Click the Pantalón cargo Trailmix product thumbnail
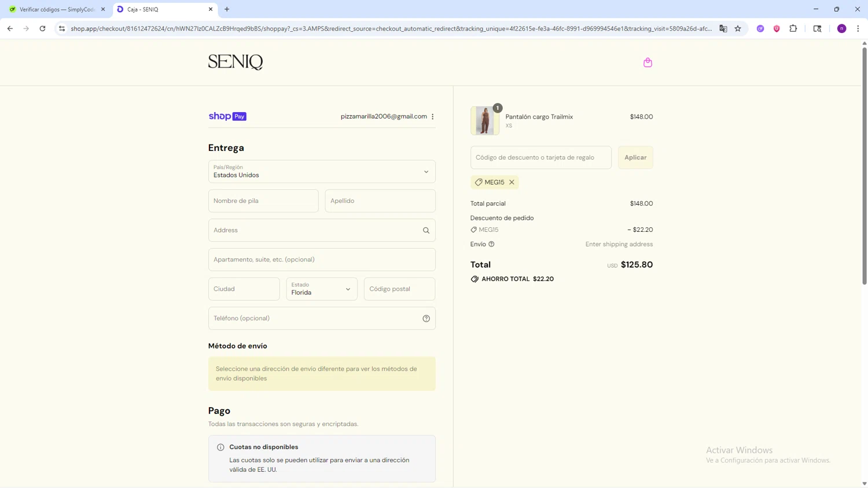Image resolution: width=868 pixels, height=488 pixels. tap(485, 121)
